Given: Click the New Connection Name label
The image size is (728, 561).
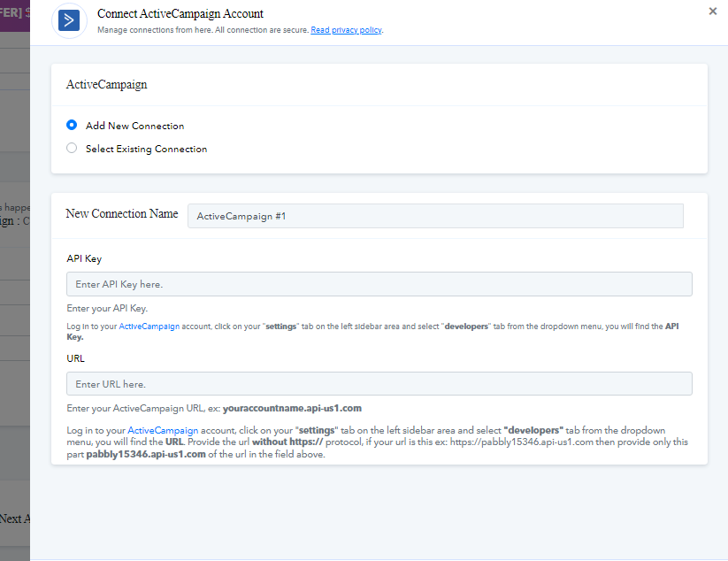Looking at the screenshot, I should coord(122,213).
